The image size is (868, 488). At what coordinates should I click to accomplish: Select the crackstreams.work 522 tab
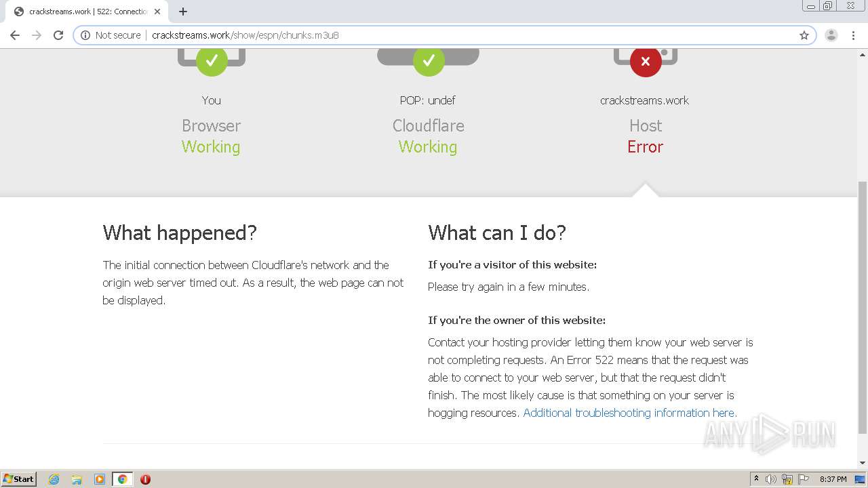87,12
